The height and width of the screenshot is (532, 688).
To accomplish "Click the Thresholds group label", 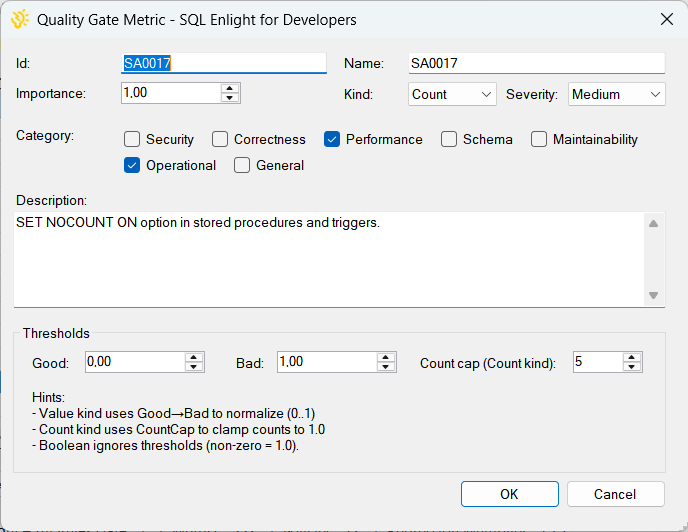I will click(x=56, y=334).
